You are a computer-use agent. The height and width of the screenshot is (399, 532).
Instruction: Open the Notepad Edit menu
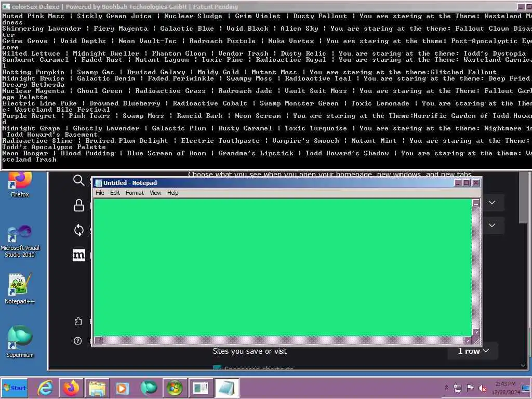(x=115, y=193)
